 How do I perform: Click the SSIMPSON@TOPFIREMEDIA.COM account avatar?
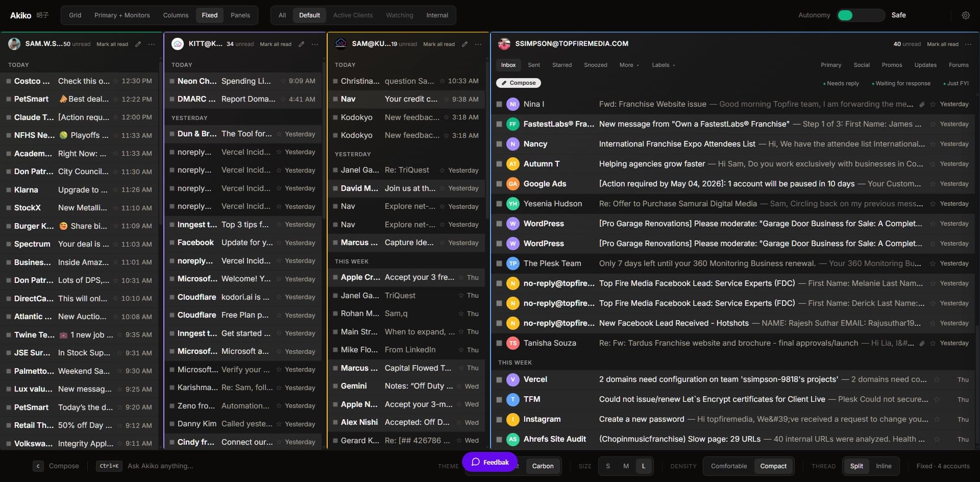pyautogui.click(x=504, y=44)
